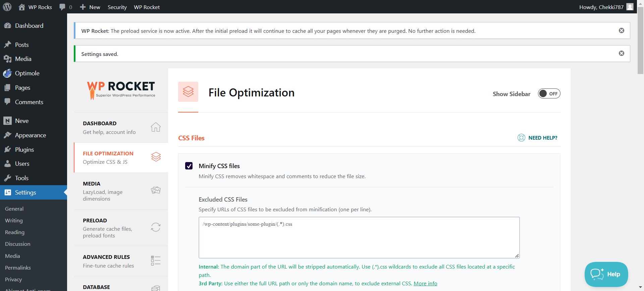Open Security in the admin bar
This screenshot has height=291, width=644.
[117, 7]
